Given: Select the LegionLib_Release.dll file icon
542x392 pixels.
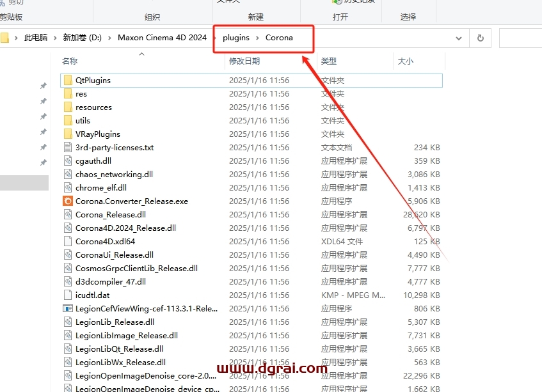Looking at the screenshot, I should (x=68, y=322).
